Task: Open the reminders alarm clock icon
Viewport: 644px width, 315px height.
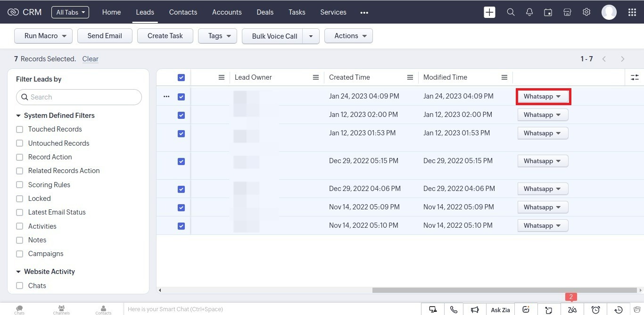Action: 595,309
